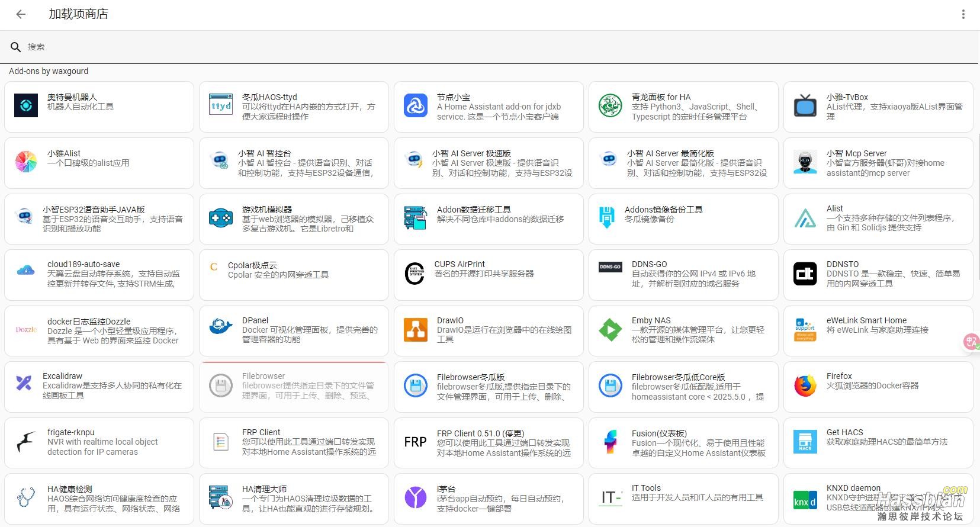980x527 pixels.
Task: Click 机器人自动化工具 description text
Action: [81, 107]
